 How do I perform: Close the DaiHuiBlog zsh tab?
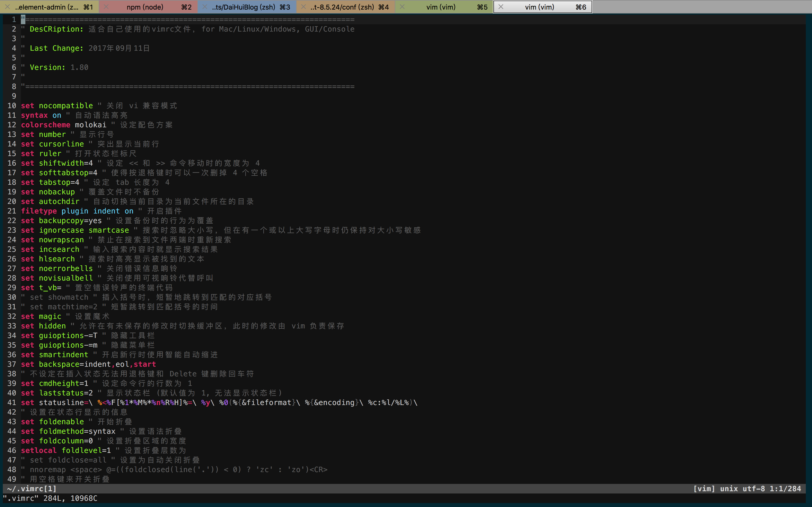pos(205,7)
